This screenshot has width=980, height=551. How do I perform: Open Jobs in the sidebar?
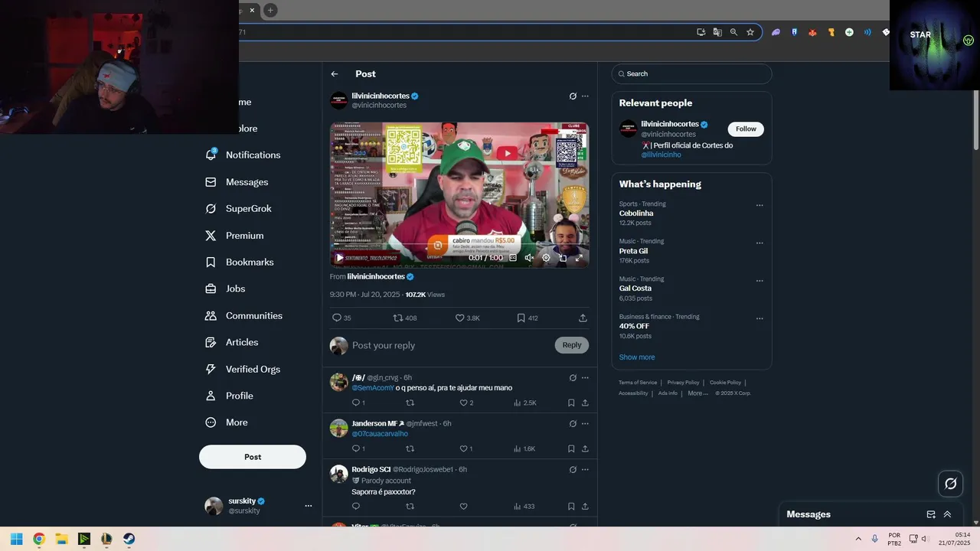[x=225, y=289]
